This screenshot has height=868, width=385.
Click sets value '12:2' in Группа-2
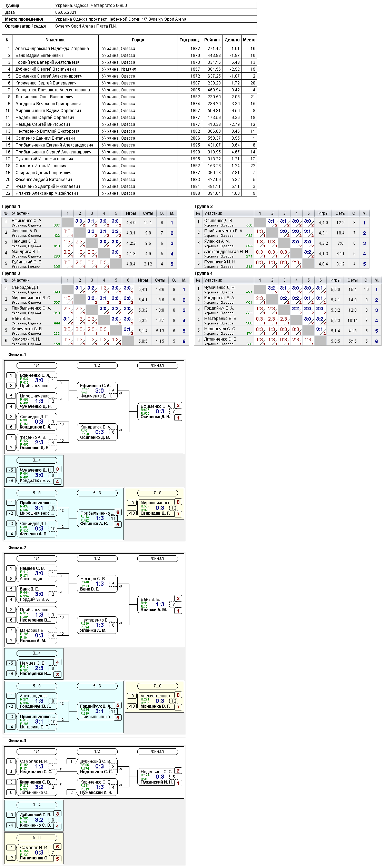(340, 223)
